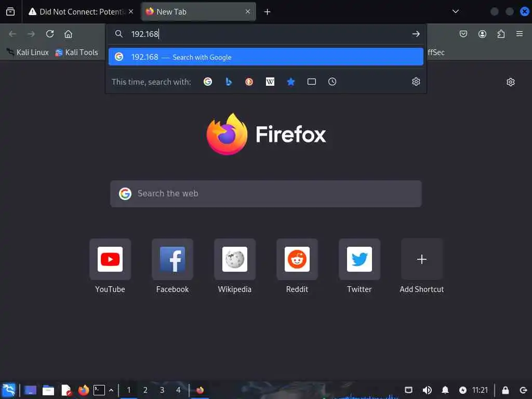Open the Firefox hamburger menu
Viewport: 532px width, 399px height.
[520, 34]
